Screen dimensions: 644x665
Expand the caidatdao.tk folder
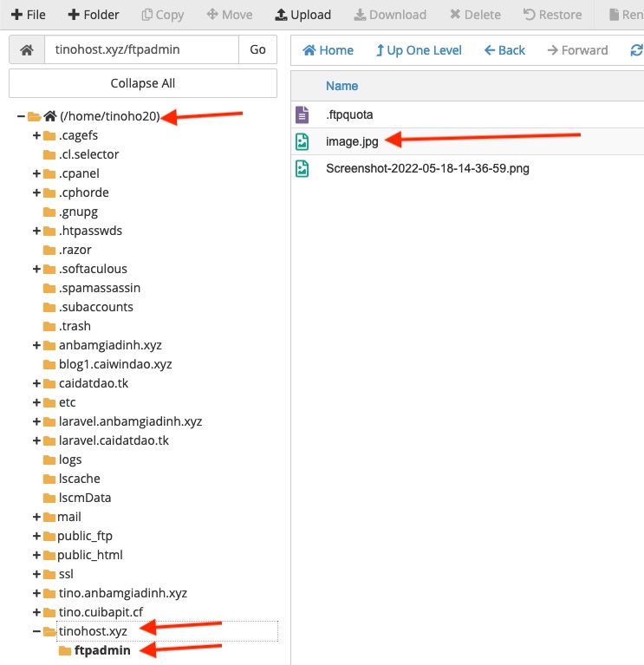[36, 383]
